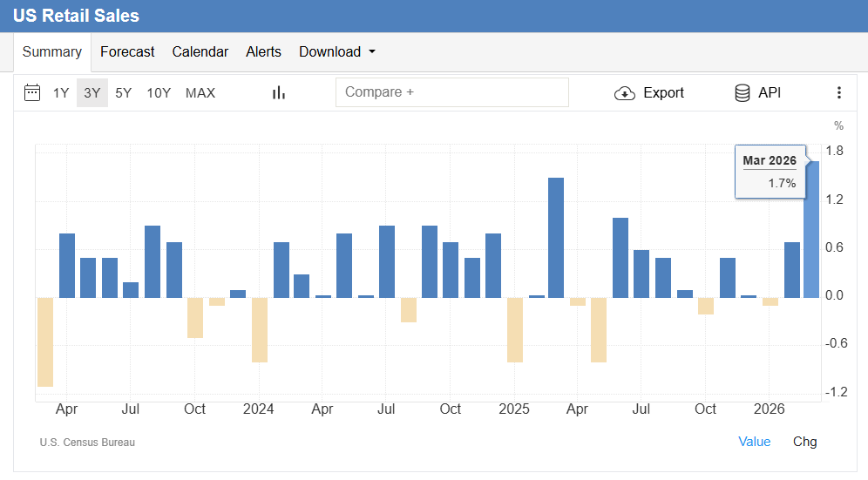Go to the Alerts tab
Image resolution: width=868 pixels, height=480 pixels.
263,52
